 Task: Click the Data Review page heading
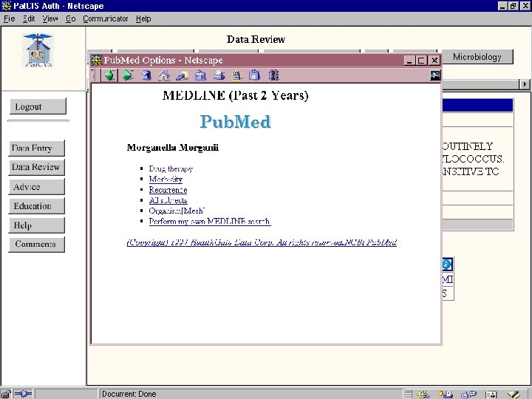[x=256, y=39]
